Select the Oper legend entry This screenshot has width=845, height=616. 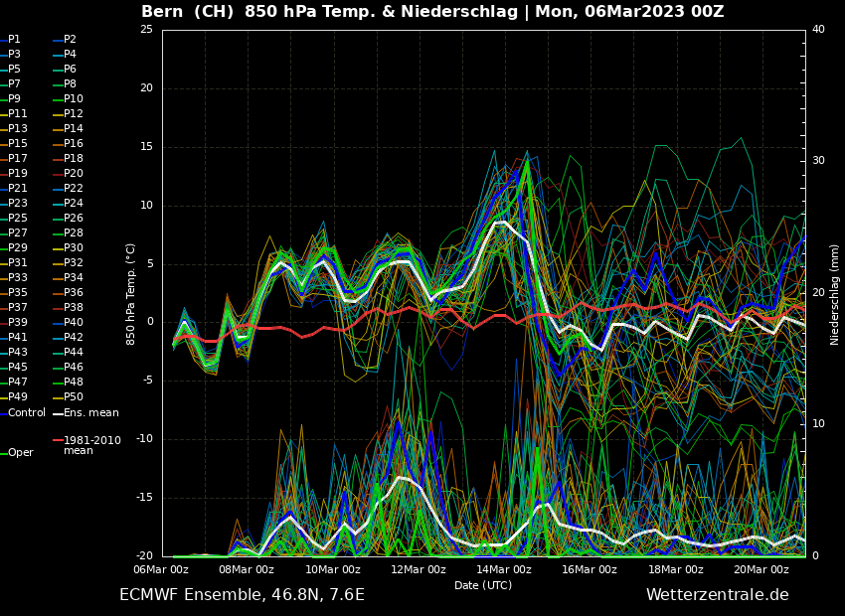pyautogui.click(x=17, y=453)
